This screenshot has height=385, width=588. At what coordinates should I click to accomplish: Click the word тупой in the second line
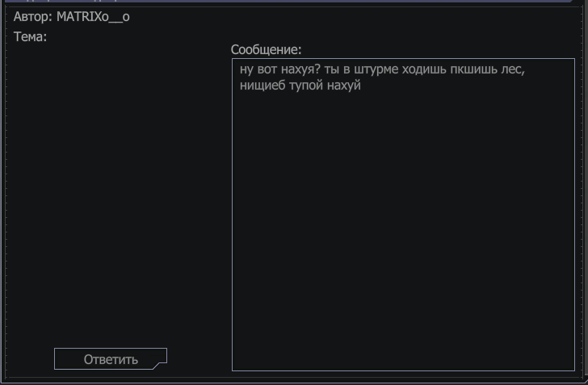[x=306, y=86]
